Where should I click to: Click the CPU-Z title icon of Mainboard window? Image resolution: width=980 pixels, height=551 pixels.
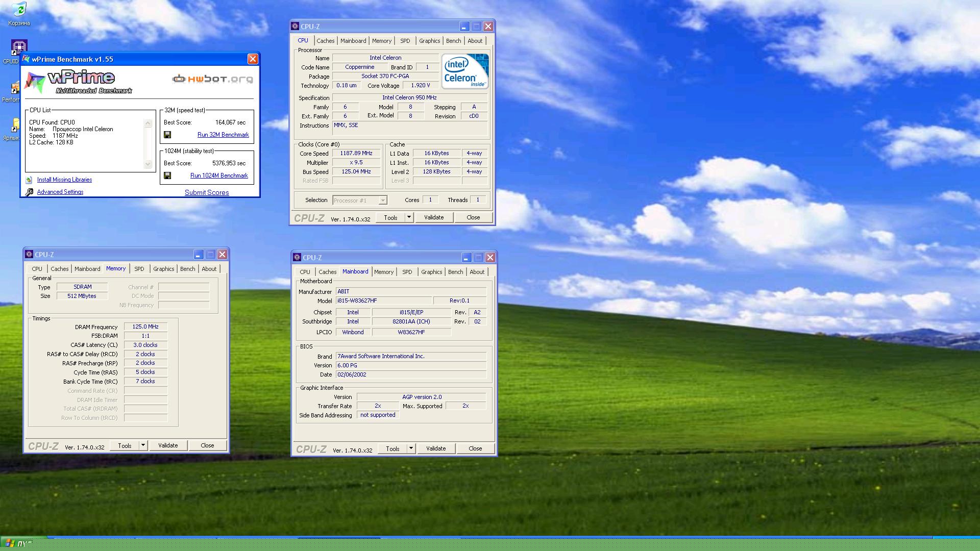[297, 258]
